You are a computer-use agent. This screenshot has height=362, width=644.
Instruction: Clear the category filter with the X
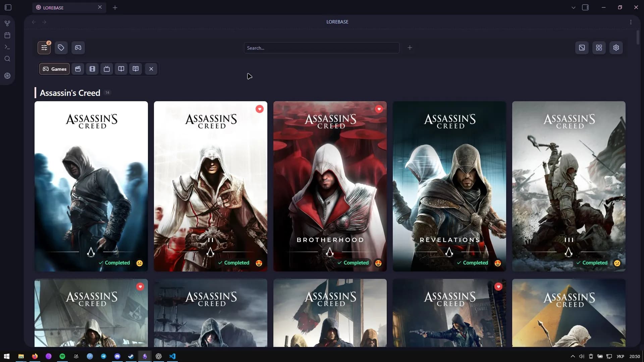(x=151, y=69)
